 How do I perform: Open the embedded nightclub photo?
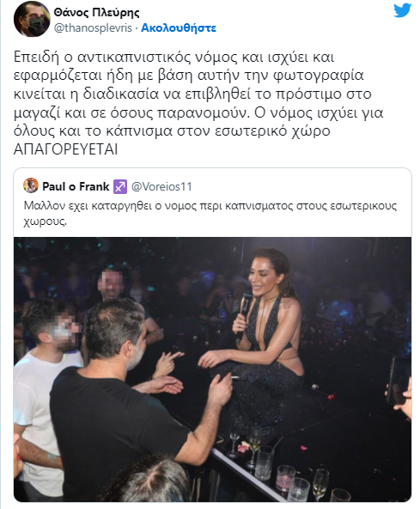coord(212,369)
